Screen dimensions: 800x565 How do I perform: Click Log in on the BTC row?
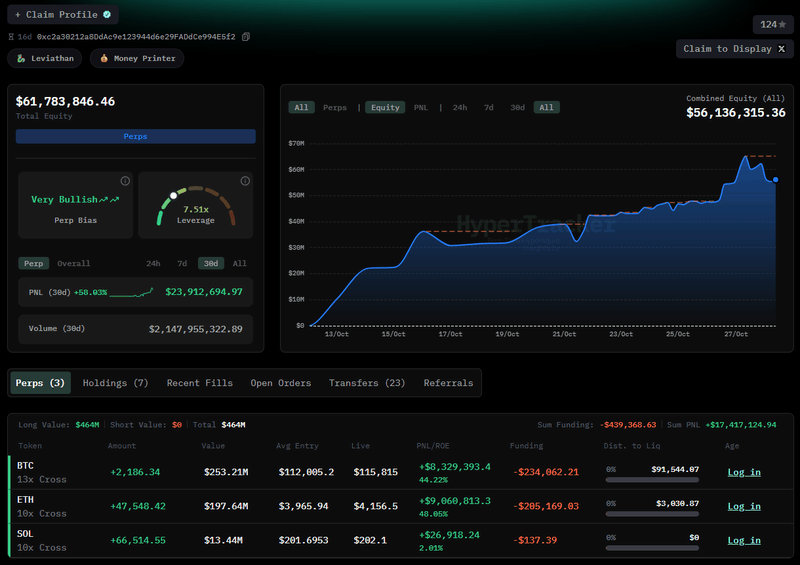coord(744,472)
